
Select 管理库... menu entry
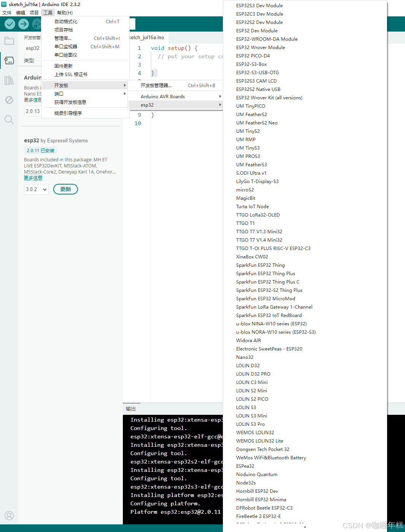[84, 38]
